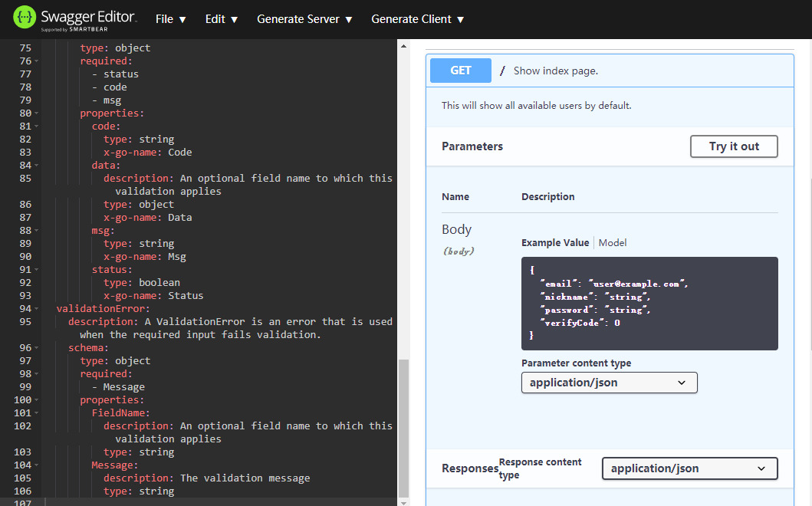Click '- Message' on line 99

tap(118, 387)
